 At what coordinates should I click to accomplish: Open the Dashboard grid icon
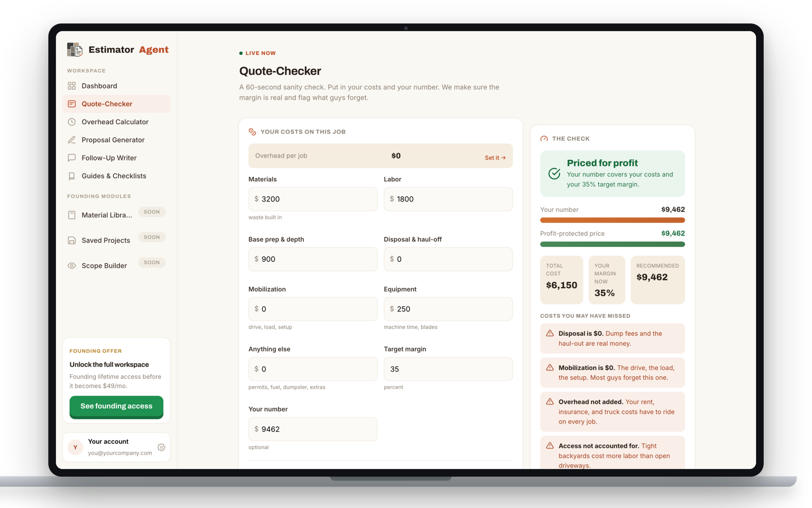click(x=72, y=86)
